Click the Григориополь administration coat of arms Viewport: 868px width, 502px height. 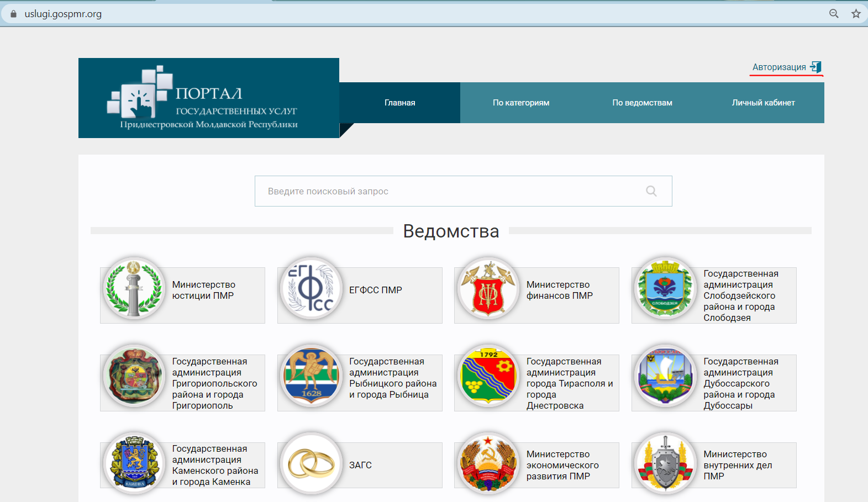(x=134, y=377)
